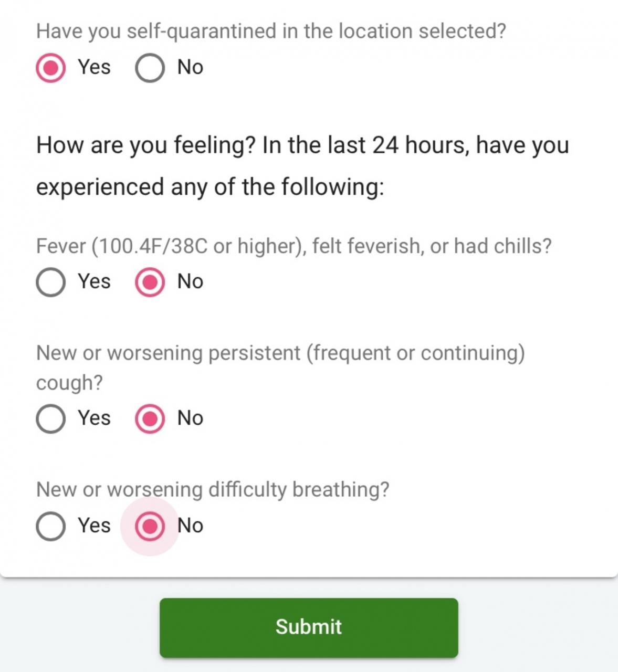Click the "Yes" label text under fever question

click(x=94, y=281)
